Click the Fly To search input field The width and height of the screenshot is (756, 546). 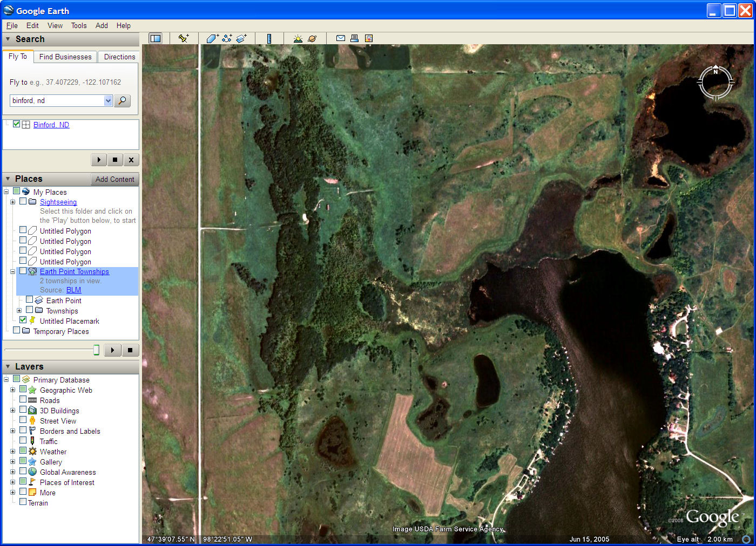57,101
